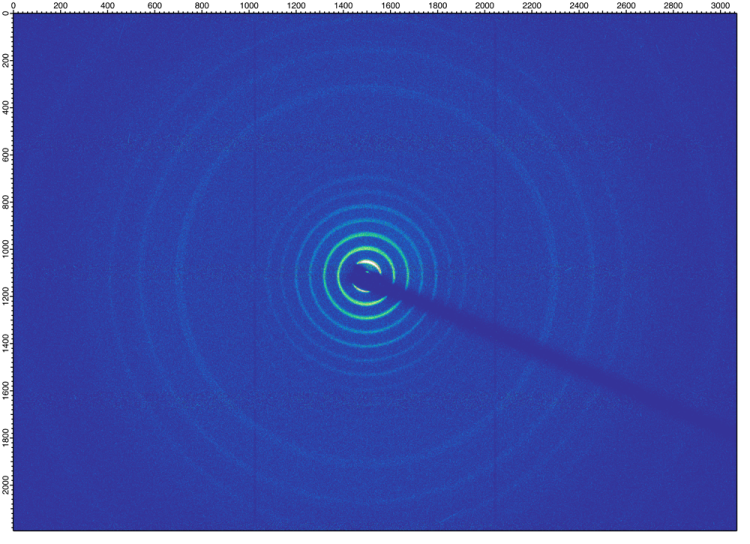The width and height of the screenshot is (750, 544).
Task: Click the 200 tick on the horizontal axis
Action: 60,6
